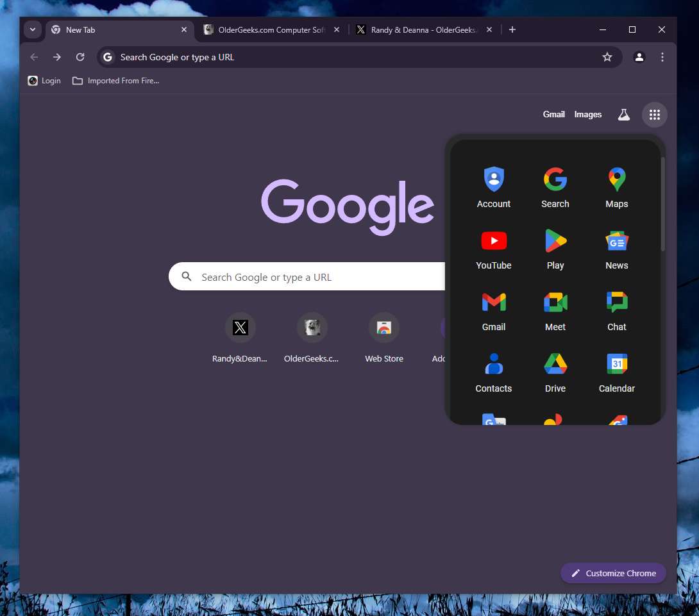Viewport: 699px width, 616px height.
Task: Click the Customize Chrome button
Action: [x=613, y=573]
